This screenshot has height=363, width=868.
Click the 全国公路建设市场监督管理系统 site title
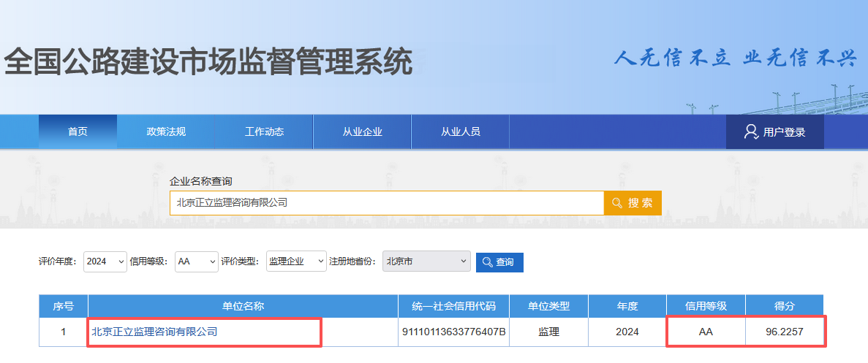(x=208, y=63)
